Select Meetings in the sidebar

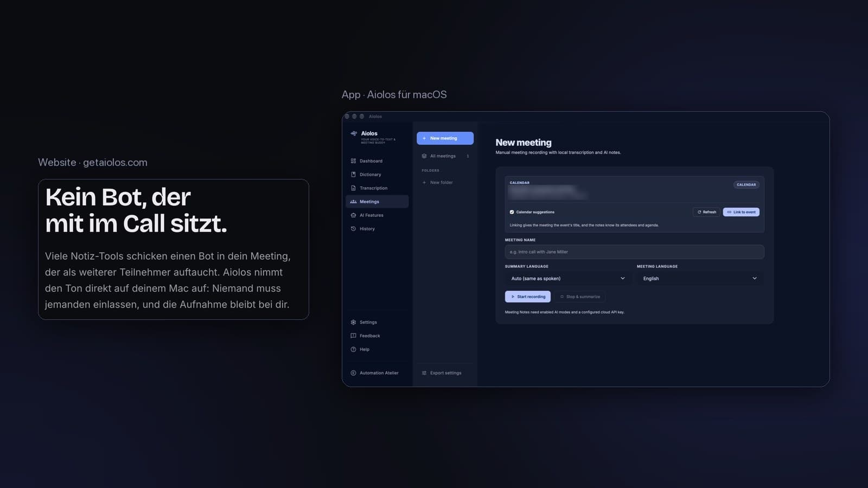377,202
